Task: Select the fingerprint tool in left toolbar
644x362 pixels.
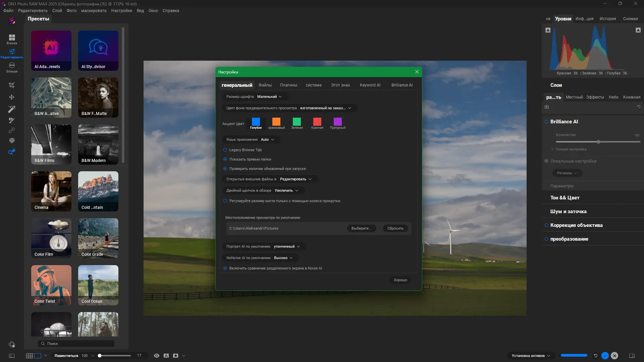Action: [x=12, y=141]
